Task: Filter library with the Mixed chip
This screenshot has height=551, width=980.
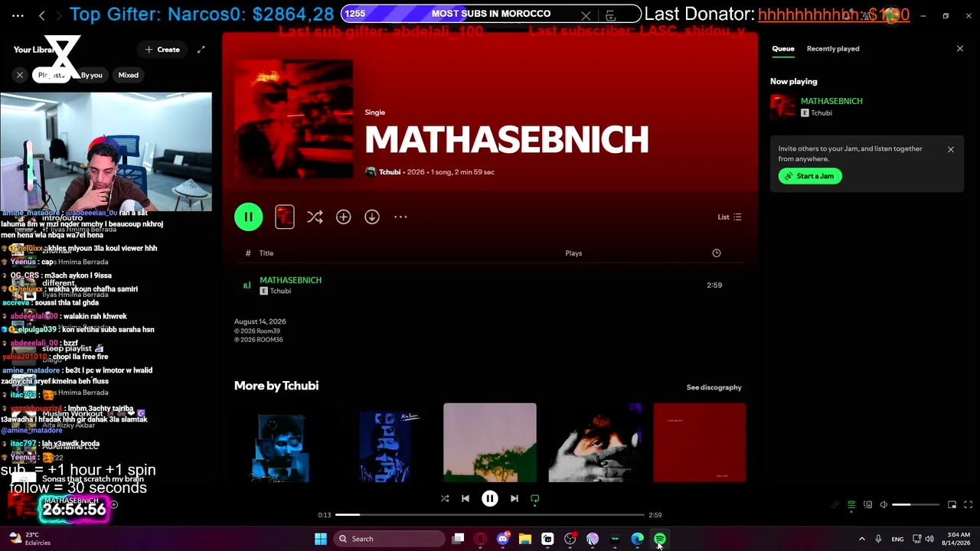Action: (129, 75)
